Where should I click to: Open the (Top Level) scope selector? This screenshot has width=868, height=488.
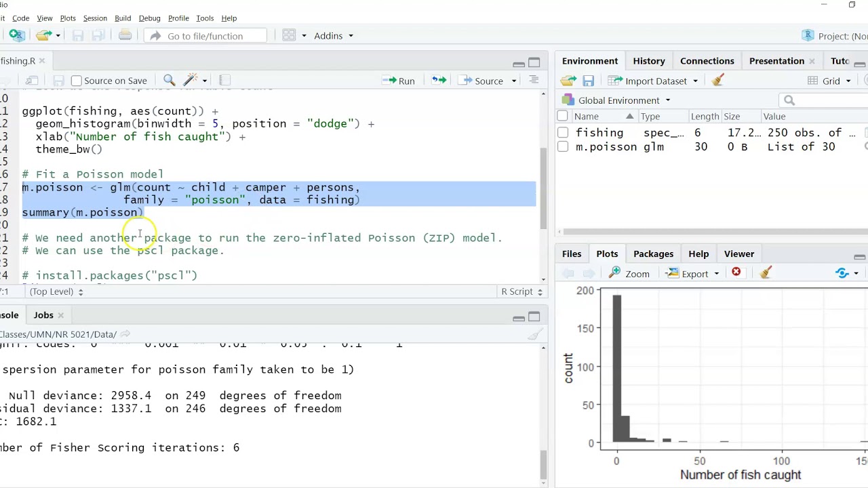(56, 291)
